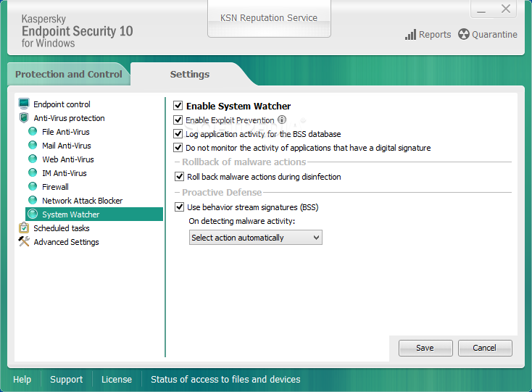Toggle digital signature monitoring exclusion checkbox

[178, 148]
